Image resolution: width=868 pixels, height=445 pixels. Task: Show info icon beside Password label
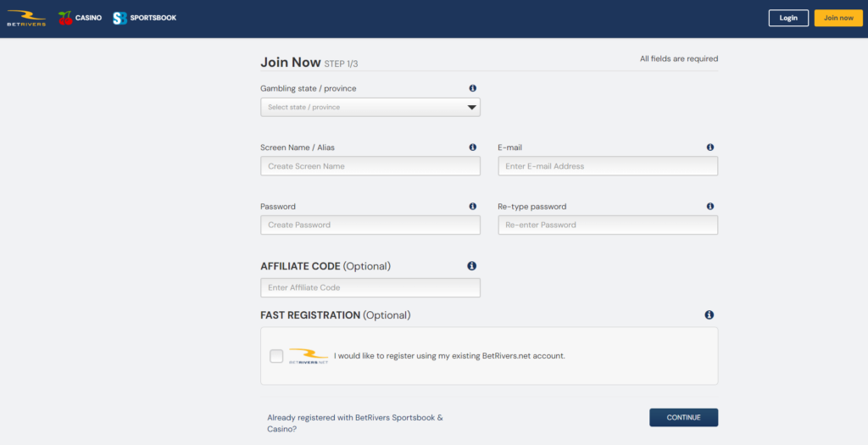tap(472, 207)
